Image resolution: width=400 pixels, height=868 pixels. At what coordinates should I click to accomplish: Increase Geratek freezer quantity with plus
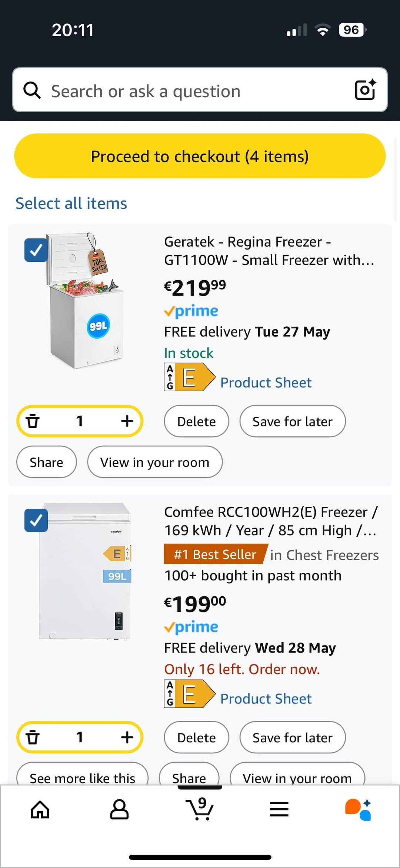click(x=127, y=421)
